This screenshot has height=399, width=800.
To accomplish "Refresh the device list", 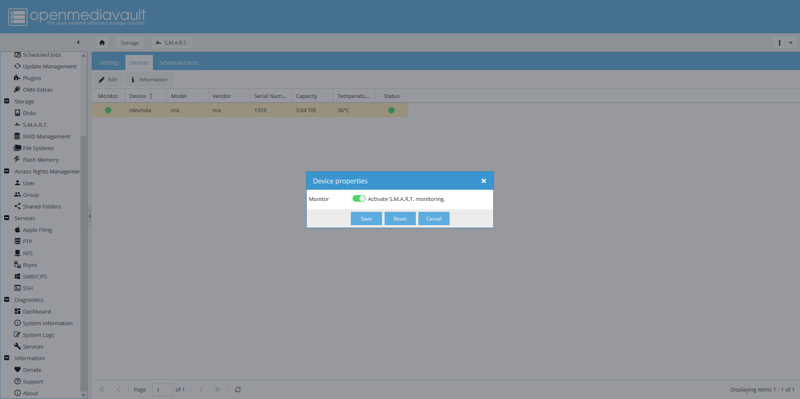I will tap(238, 389).
